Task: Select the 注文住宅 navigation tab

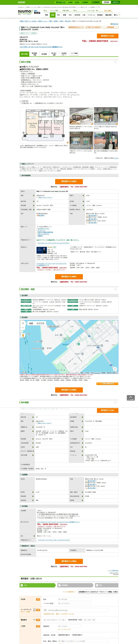Action: click(x=77, y=15)
